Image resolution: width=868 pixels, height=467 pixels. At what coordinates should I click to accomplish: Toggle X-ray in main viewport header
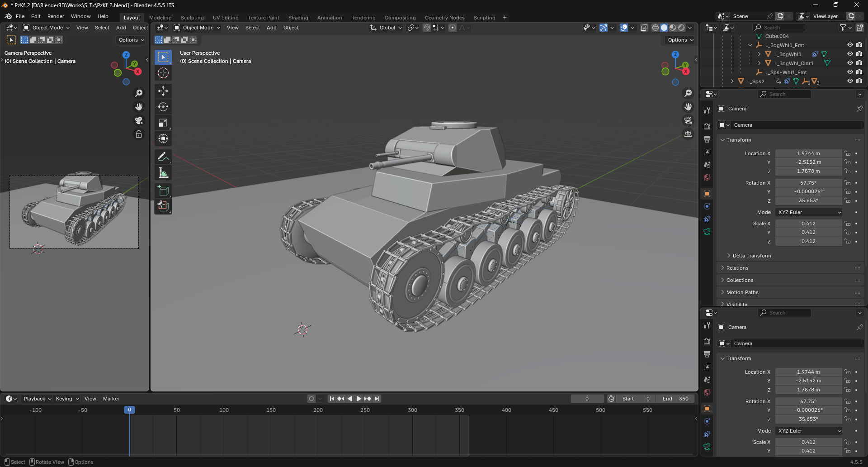click(x=644, y=28)
